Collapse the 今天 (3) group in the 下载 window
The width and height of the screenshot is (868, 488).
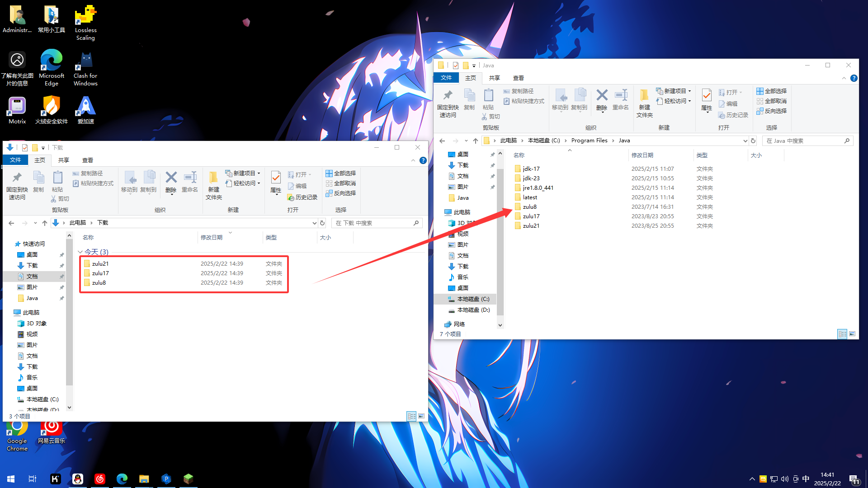(80, 252)
